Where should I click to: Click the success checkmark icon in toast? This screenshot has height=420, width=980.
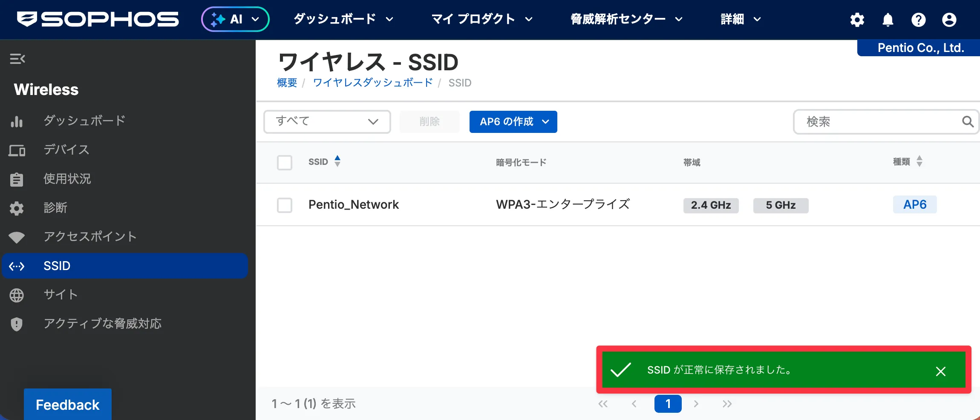click(x=621, y=370)
